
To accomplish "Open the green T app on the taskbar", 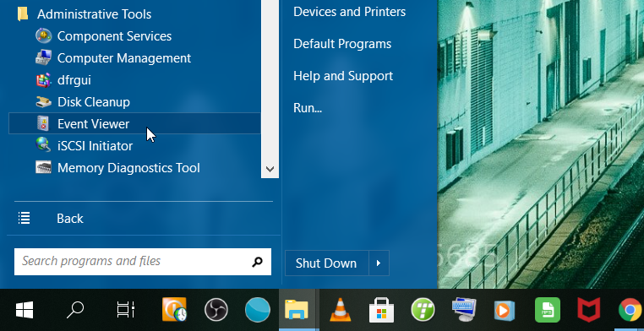I will coord(423,310).
